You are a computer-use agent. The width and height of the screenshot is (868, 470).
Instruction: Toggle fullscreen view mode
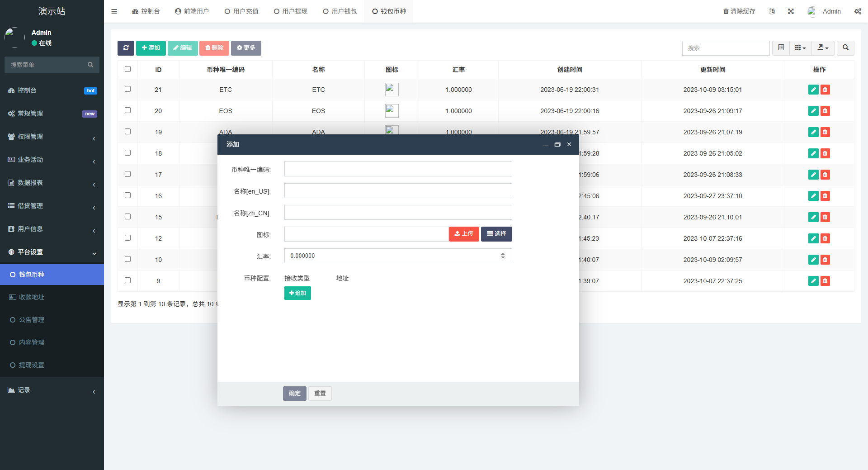click(790, 11)
